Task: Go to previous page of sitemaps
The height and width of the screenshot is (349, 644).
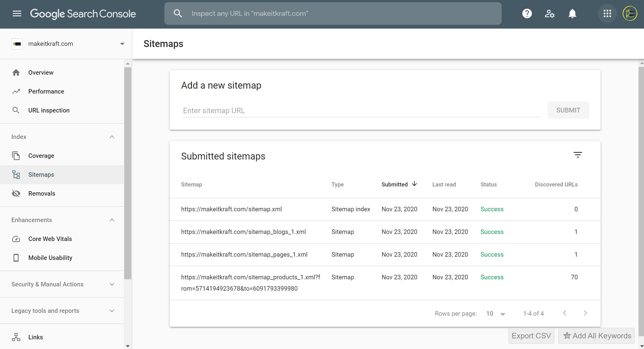Action: [564, 313]
